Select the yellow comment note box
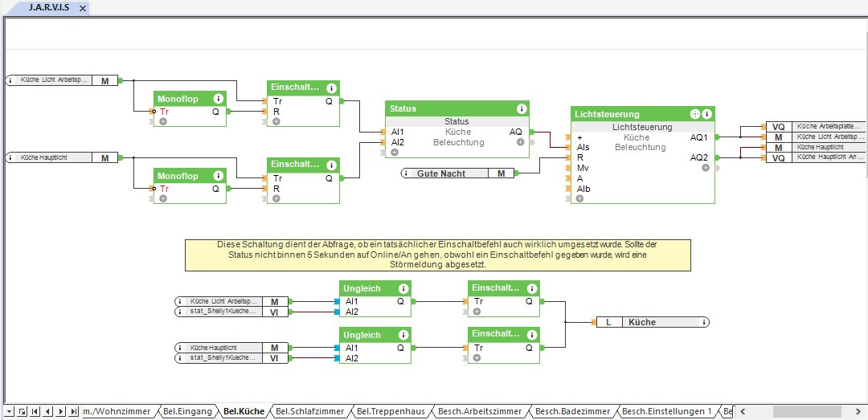Viewport: 868px width, 420px height. pyautogui.click(x=438, y=255)
